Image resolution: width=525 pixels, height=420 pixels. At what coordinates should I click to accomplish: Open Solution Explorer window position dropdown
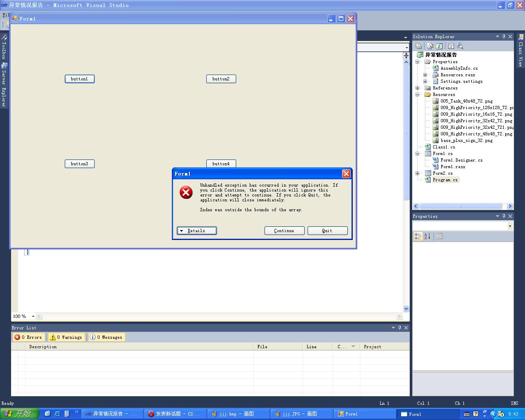click(x=498, y=37)
